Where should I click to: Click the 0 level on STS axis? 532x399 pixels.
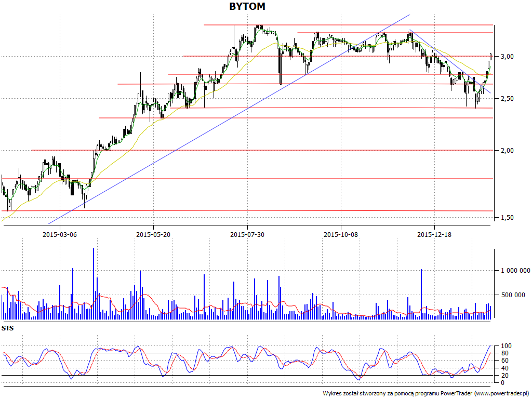[503, 383]
